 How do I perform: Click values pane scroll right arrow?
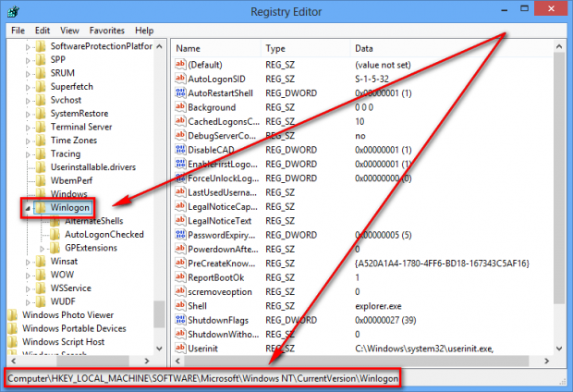pyautogui.click(x=547, y=361)
